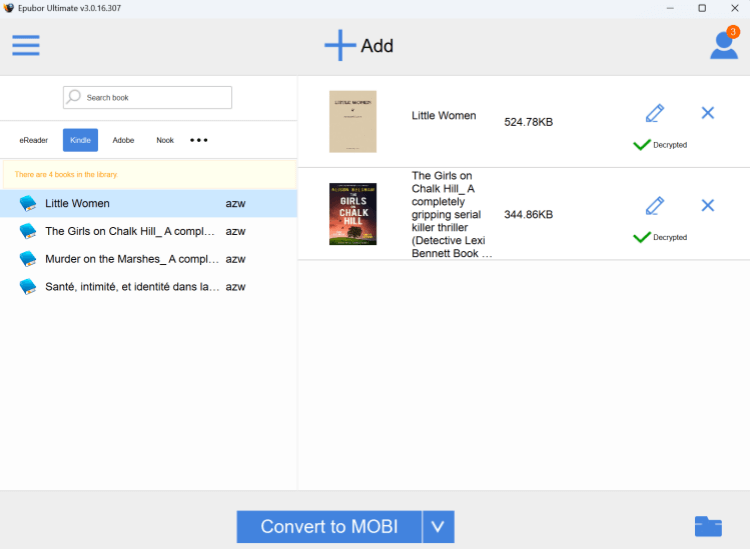Click the 344.86KB file size
Viewport: 750px width, 549px height.
(529, 214)
